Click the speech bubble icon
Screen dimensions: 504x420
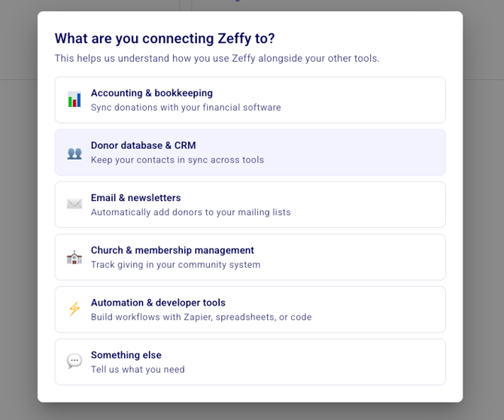coord(74,362)
